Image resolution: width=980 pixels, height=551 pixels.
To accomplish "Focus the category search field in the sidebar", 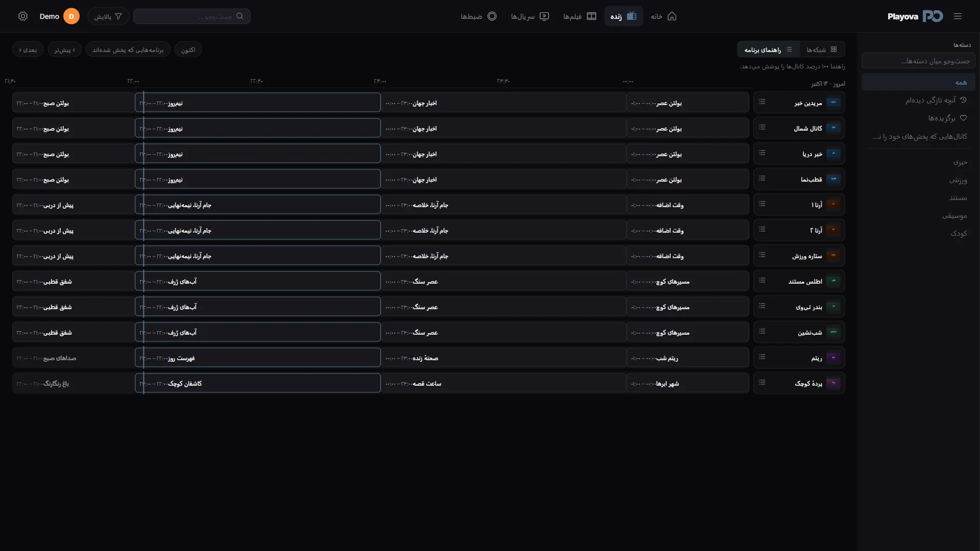I will coord(918,61).
